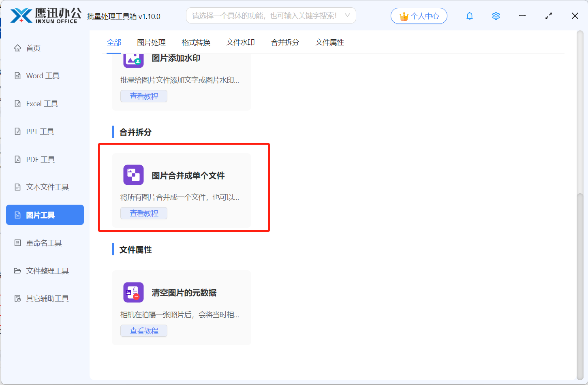Minimize the window
This screenshot has height=385, width=588.
tap(522, 16)
